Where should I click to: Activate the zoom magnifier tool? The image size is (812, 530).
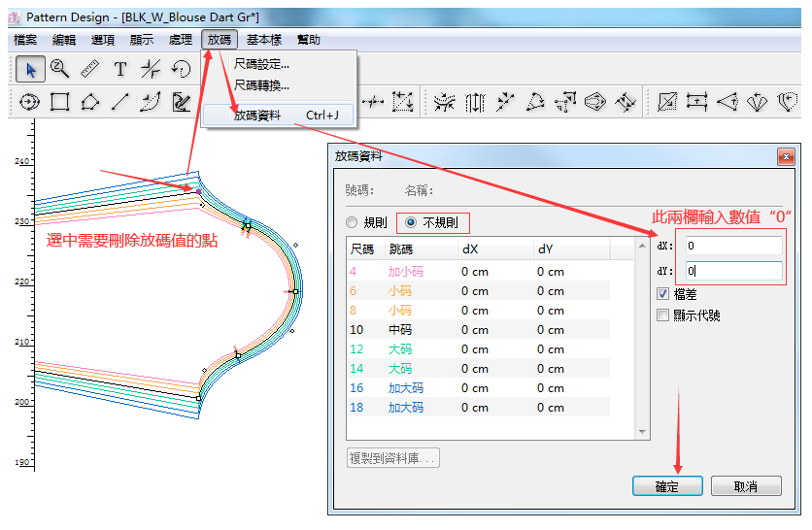59,69
